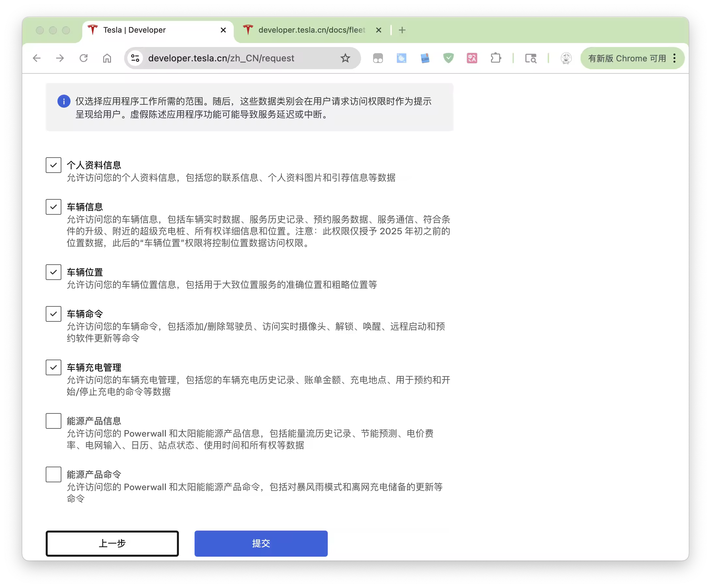Open the blue card extension icon
Image resolution: width=711 pixels, height=588 pixels.
click(x=425, y=58)
